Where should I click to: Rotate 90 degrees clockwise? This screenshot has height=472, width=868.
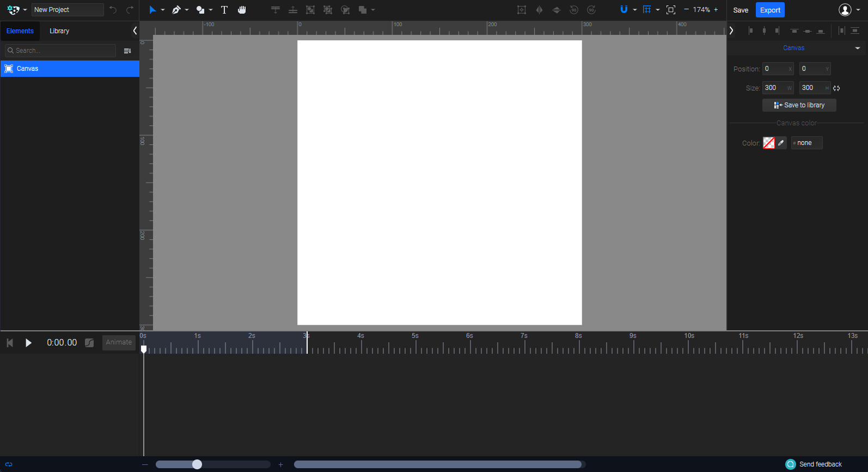[591, 10]
